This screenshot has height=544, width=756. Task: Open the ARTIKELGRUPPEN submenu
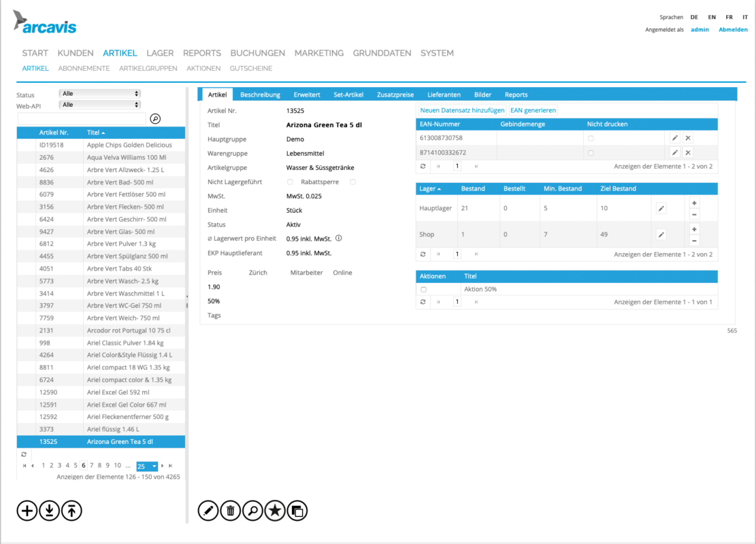point(148,69)
